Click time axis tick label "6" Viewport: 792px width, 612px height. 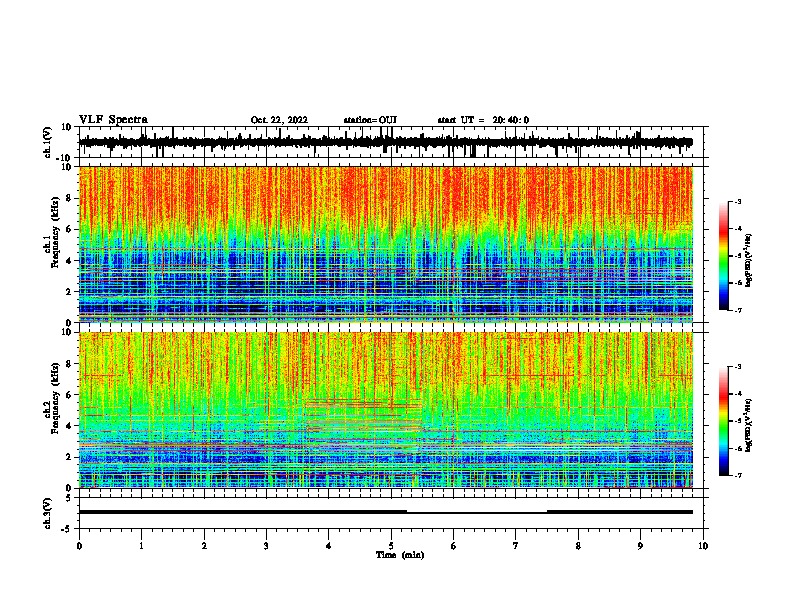tap(454, 546)
